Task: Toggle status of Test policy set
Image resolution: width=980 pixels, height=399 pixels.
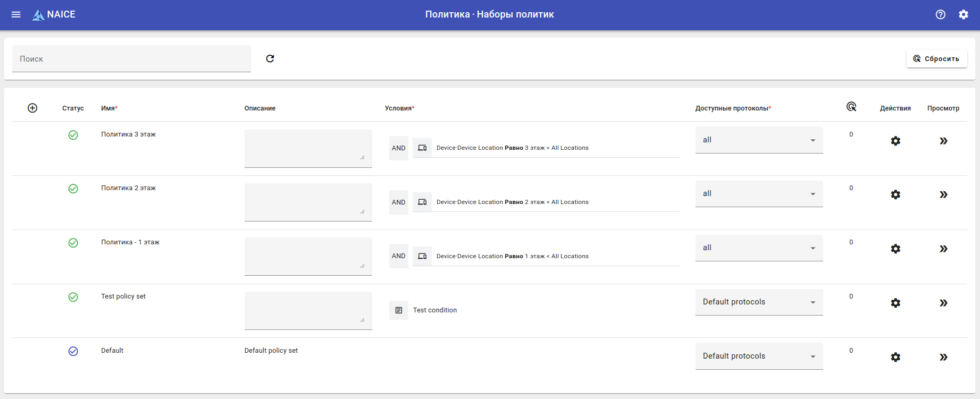Action: click(x=73, y=297)
